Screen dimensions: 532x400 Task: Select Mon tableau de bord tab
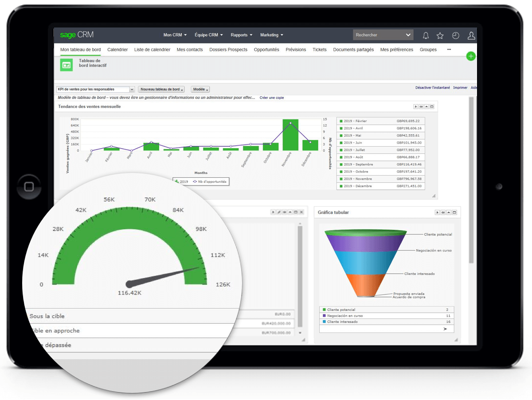[81, 50]
